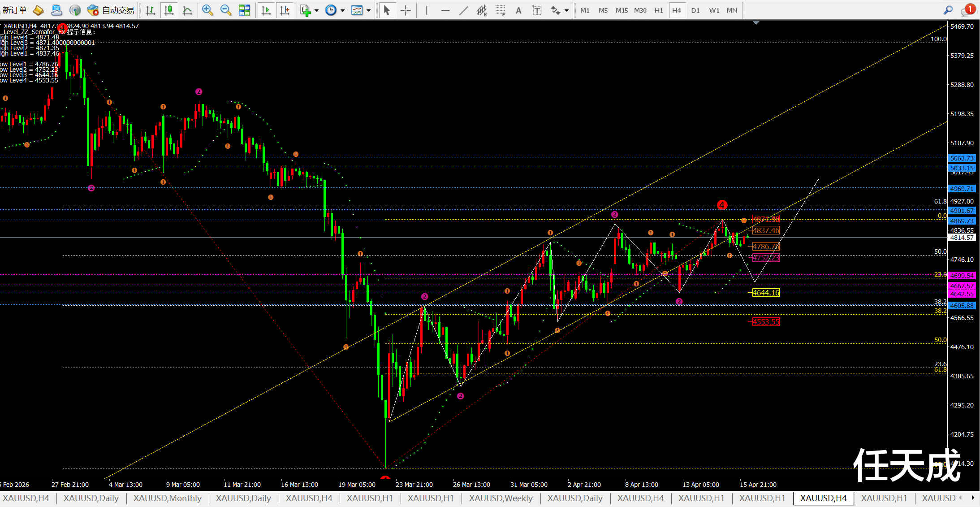Open the search magnifier icon
Viewport: 980px width, 507px height.
coord(948,10)
